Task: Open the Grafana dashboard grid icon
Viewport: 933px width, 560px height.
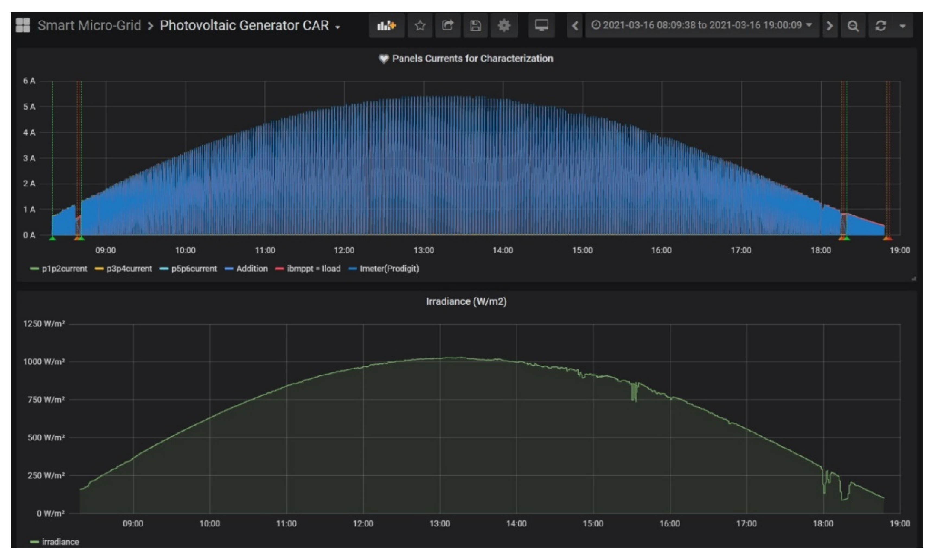Action: pyautogui.click(x=23, y=25)
